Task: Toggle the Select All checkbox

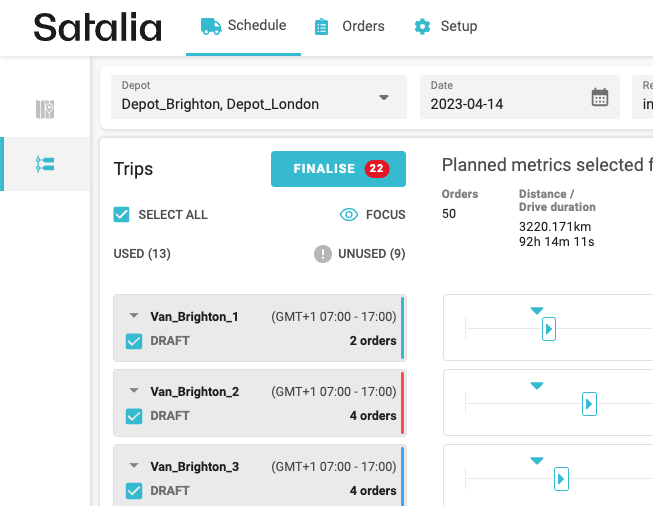Action: pos(123,214)
